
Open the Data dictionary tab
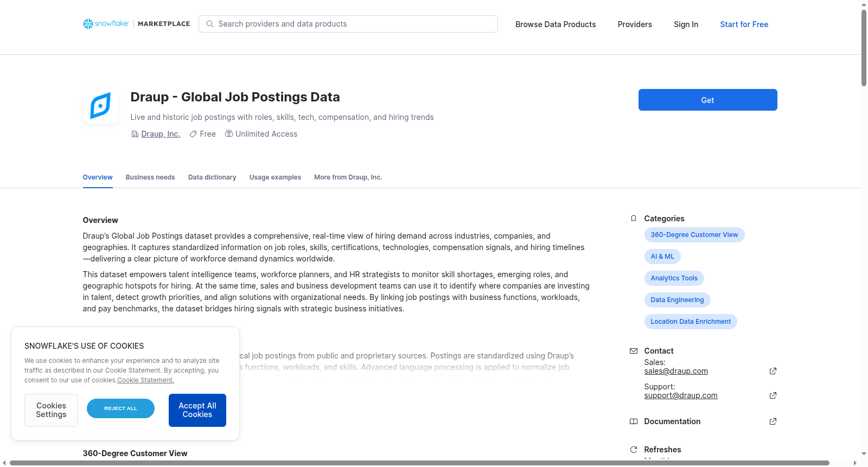[212, 177]
